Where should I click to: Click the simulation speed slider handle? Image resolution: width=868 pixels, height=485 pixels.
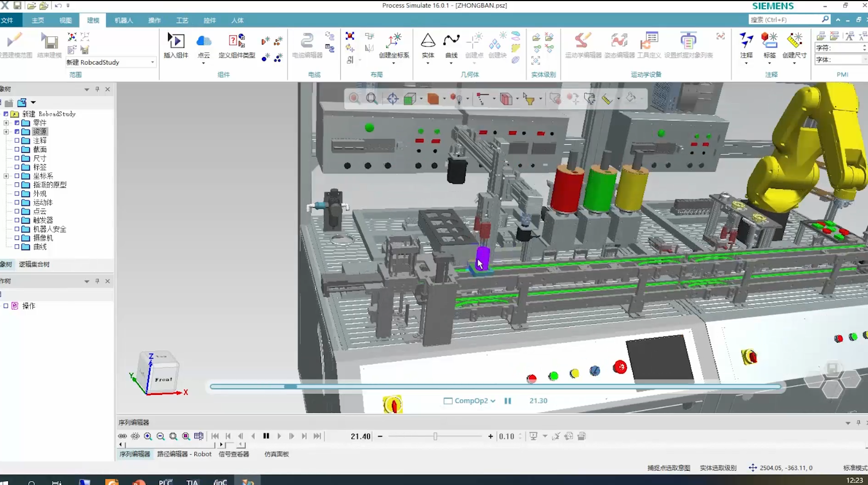[x=435, y=436]
